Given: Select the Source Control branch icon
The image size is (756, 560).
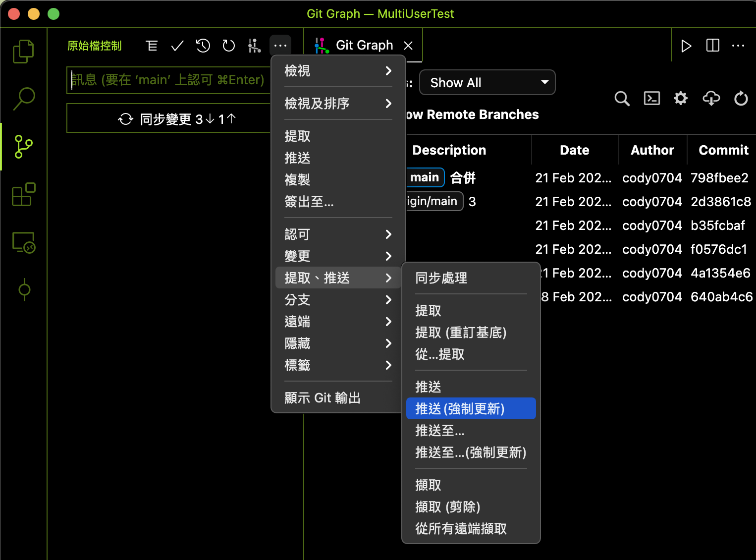Looking at the screenshot, I should point(23,147).
